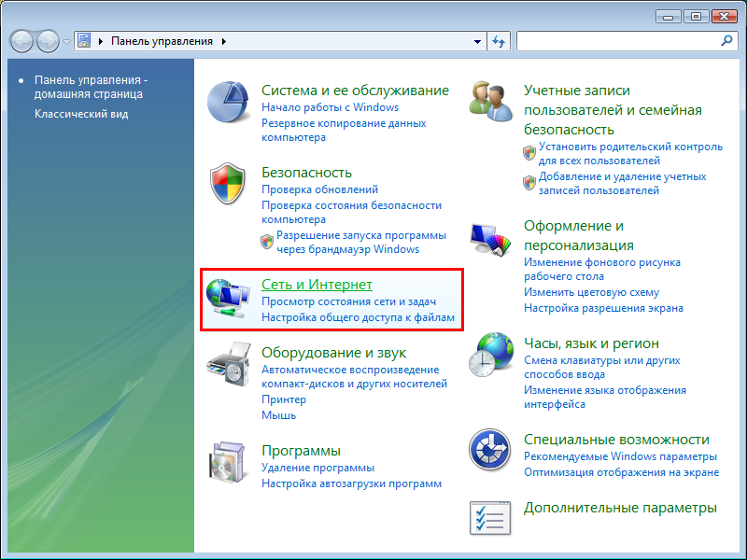The height and width of the screenshot is (560, 747).
Task: Click the Refresh button beside address bar
Action: point(499,41)
